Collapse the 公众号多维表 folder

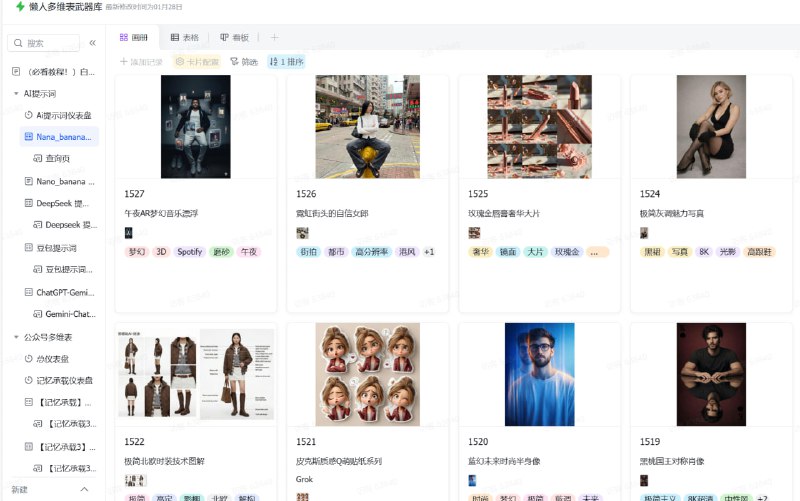click(x=16, y=337)
